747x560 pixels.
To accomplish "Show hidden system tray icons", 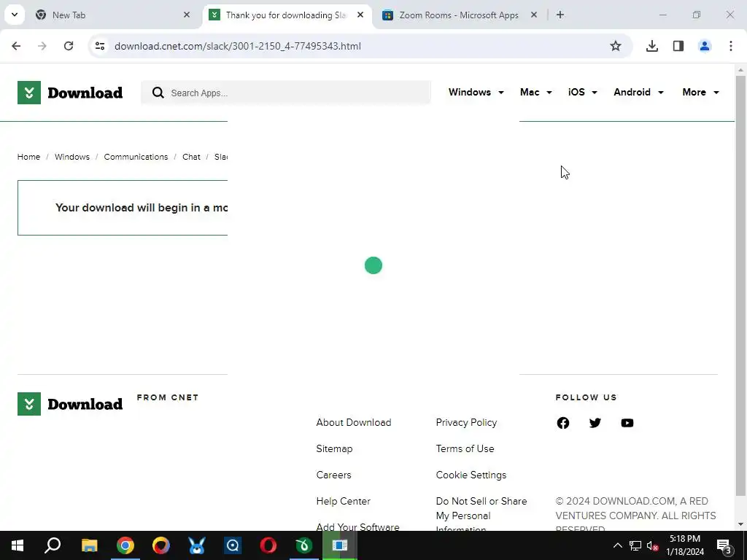I will 617,545.
